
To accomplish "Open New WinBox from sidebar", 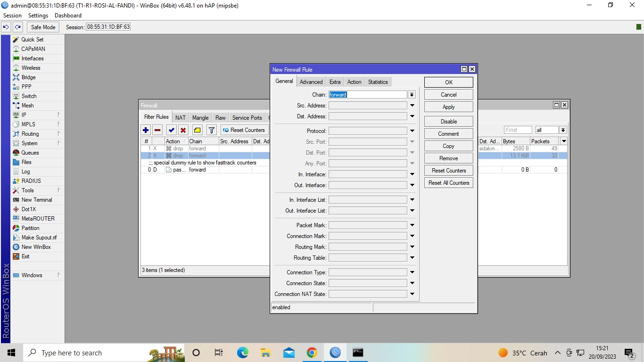I will pos(36,247).
